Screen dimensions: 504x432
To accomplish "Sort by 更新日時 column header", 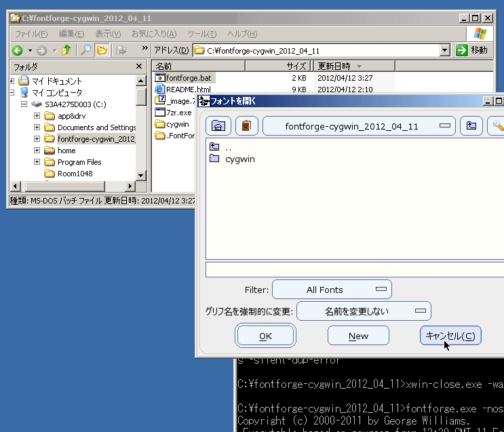I will click(353, 66).
